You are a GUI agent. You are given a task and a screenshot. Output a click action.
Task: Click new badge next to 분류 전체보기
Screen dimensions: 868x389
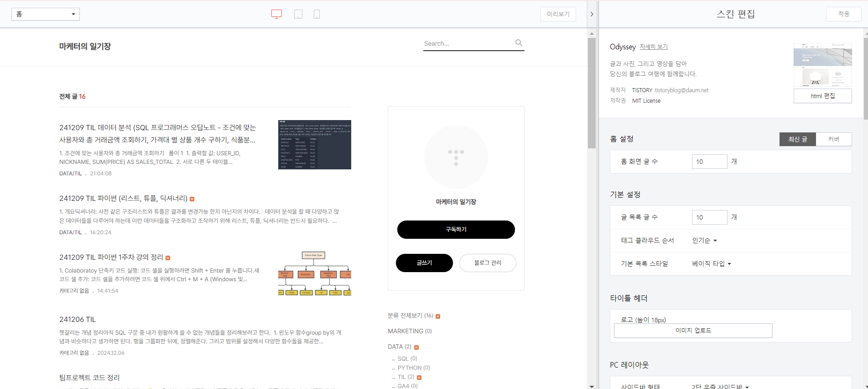tap(438, 316)
